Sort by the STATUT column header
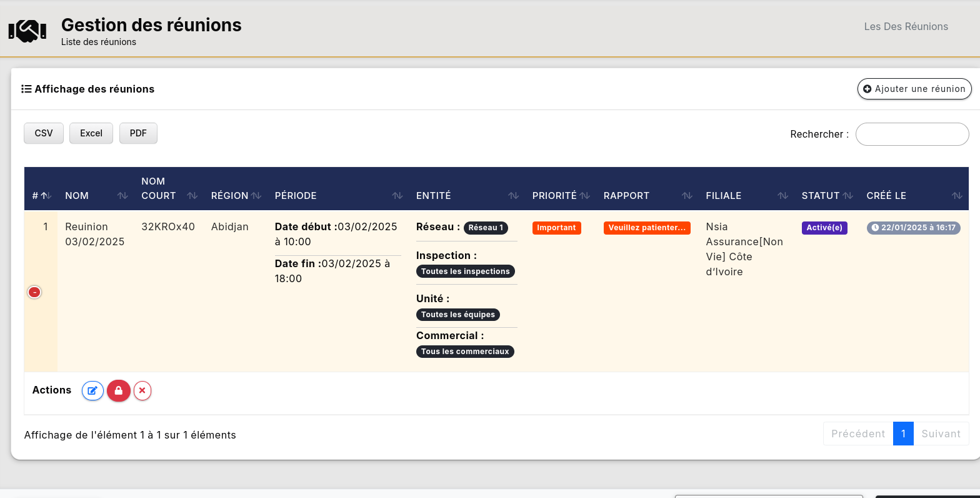 tap(821, 196)
